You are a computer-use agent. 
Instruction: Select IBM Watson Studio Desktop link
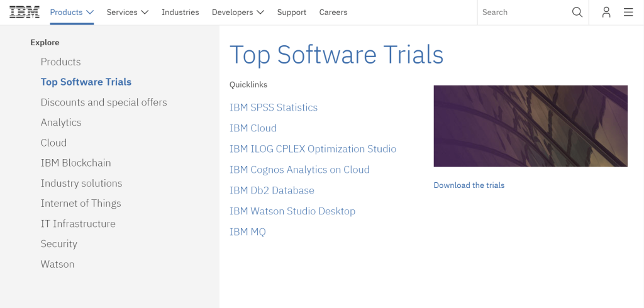click(292, 211)
